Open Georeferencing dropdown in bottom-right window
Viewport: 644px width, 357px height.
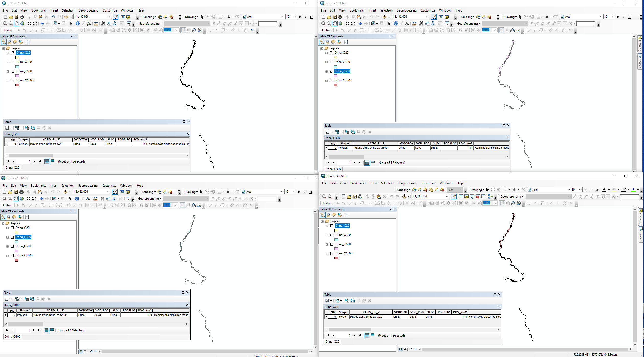pyautogui.click(x=512, y=197)
